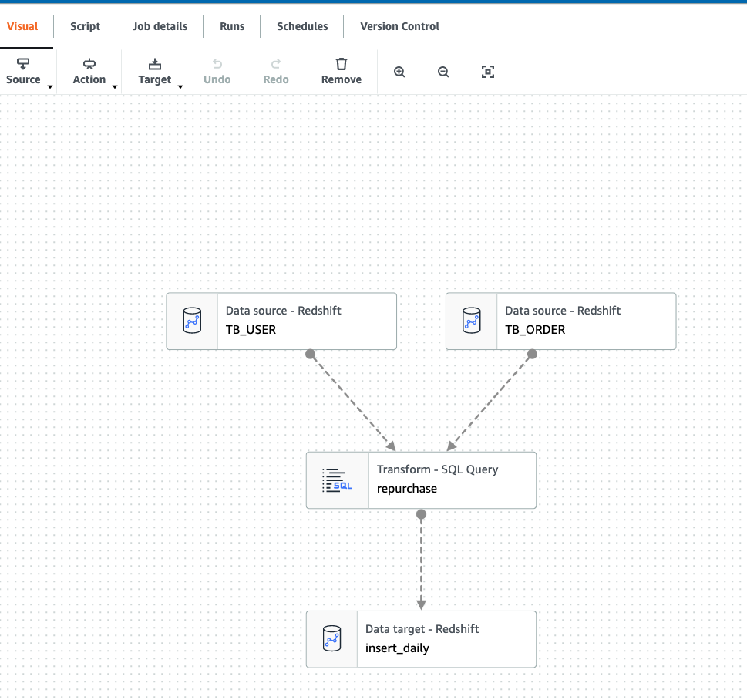Open the zoom in tool on the canvas
Viewport: 747px width, 700px height.
399,71
